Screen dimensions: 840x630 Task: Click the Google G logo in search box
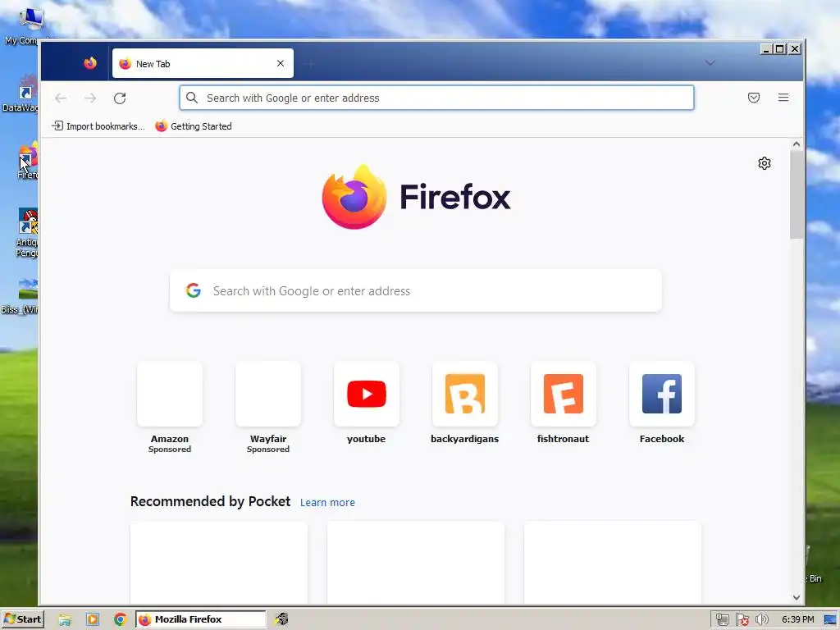tap(194, 290)
